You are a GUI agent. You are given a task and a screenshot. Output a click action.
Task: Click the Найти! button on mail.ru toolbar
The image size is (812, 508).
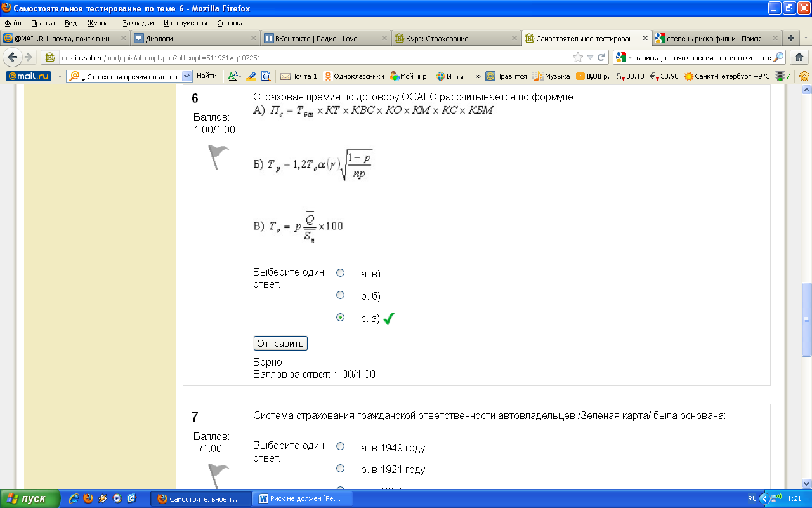(207, 76)
